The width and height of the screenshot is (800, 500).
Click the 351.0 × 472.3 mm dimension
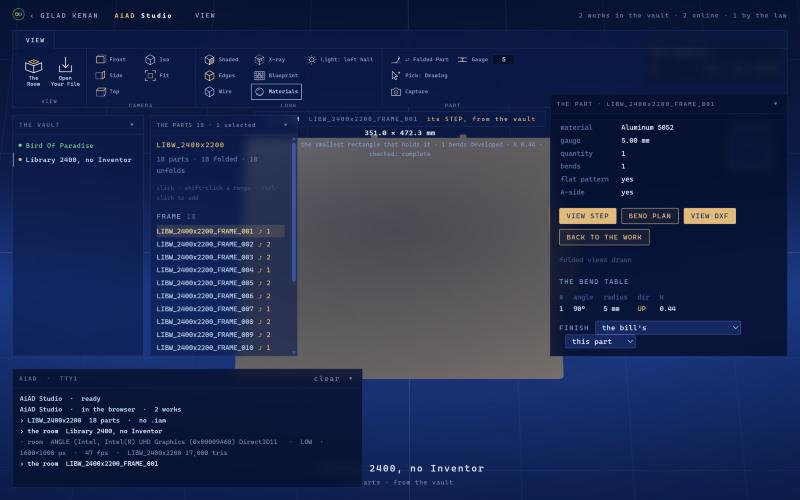pyautogui.click(x=399, y=133)
